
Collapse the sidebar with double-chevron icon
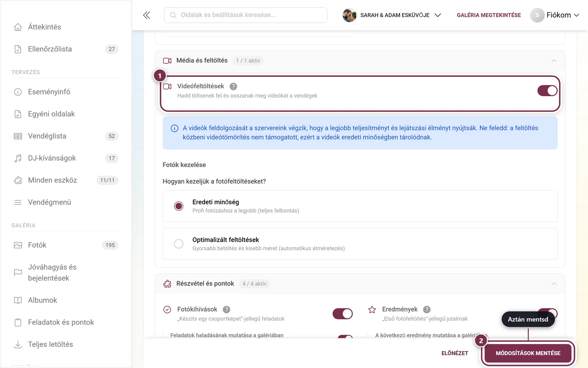(147, 15)
